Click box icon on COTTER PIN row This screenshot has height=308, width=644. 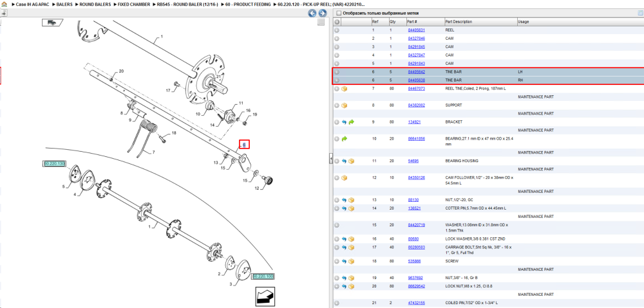point(351,208)
